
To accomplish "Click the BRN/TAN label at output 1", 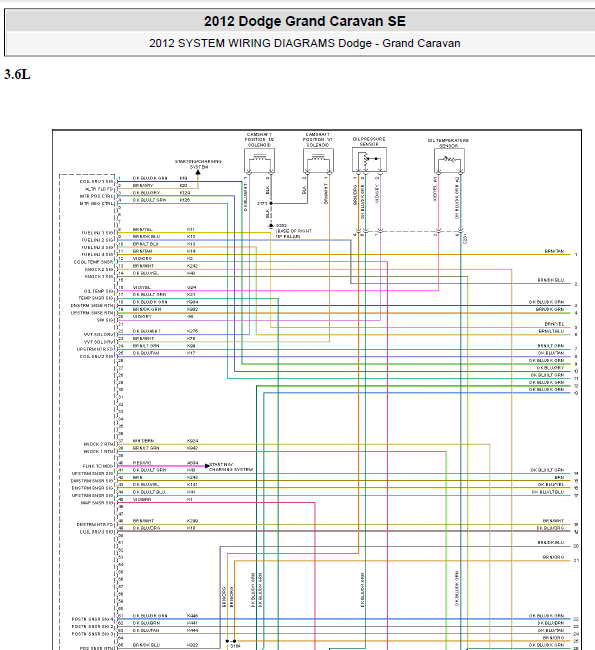I will tap(554, 251).
